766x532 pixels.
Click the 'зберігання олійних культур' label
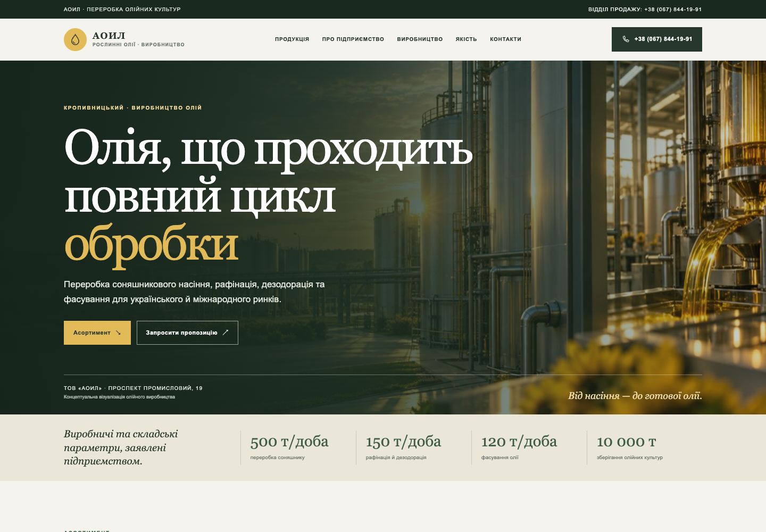coord(630,458)
